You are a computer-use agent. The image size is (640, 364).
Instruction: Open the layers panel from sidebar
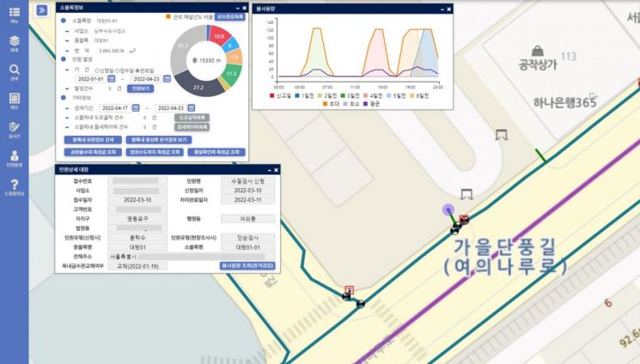(14, 43)
